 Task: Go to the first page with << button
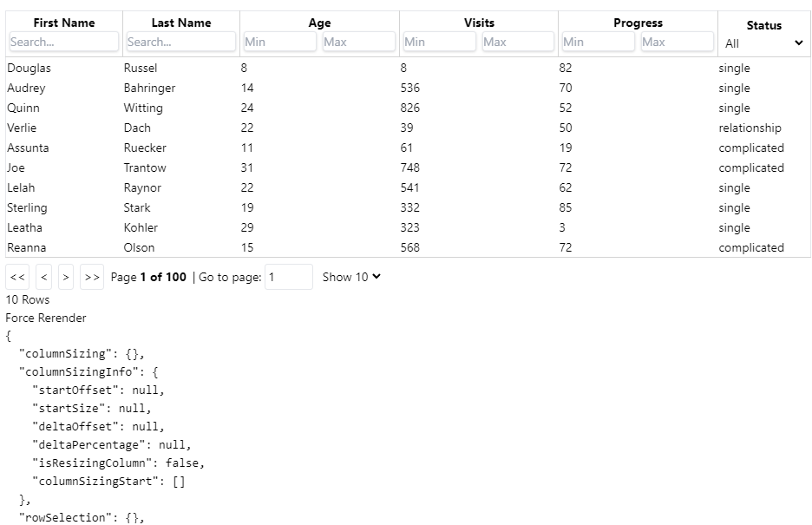17,278
